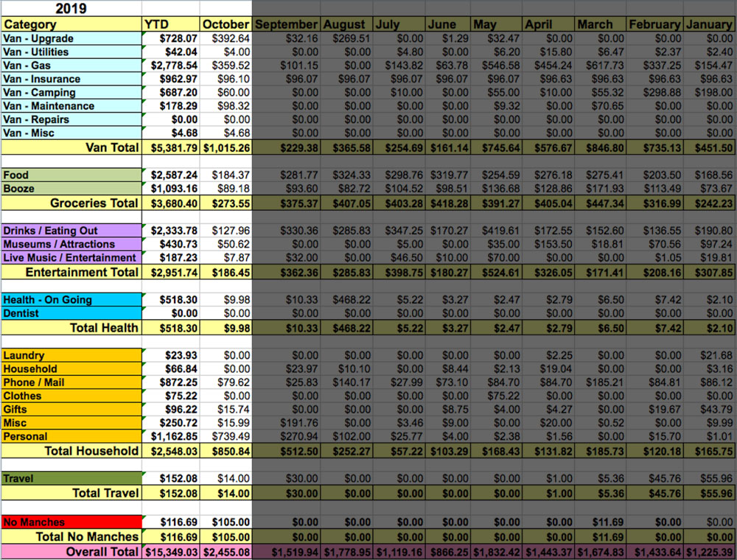
Task: Click the Museums / Attractions row label
Action: pyautogui.click(x=70, y=244)
